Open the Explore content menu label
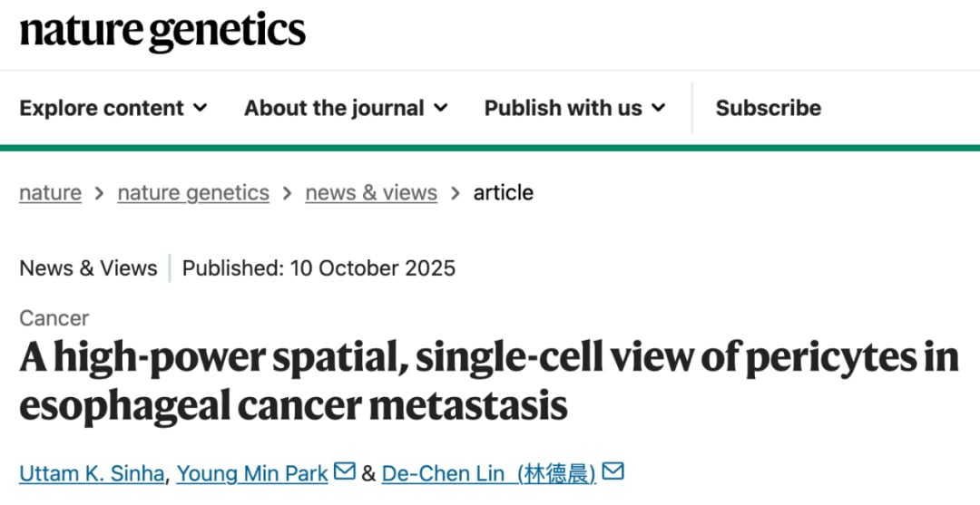 102,108
